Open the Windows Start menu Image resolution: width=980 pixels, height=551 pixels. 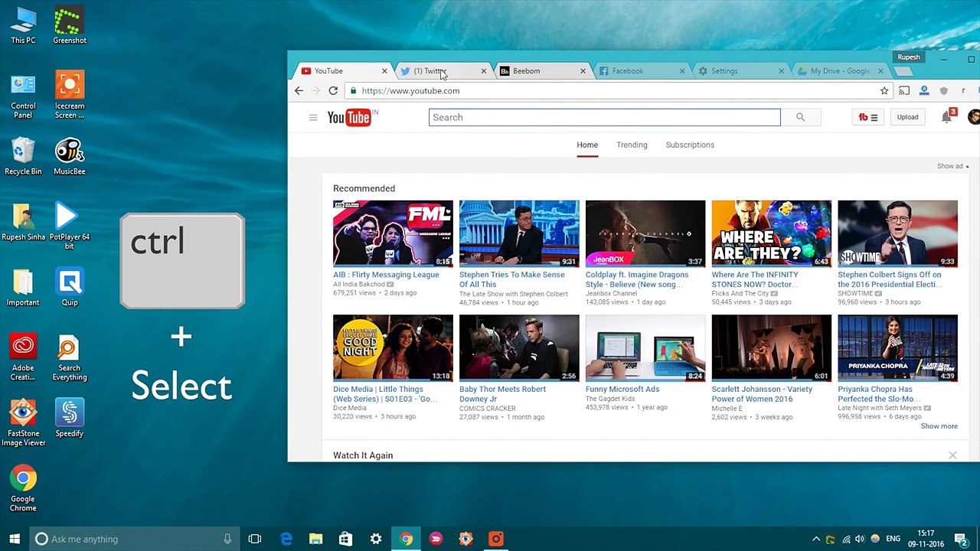pos(15,539)
